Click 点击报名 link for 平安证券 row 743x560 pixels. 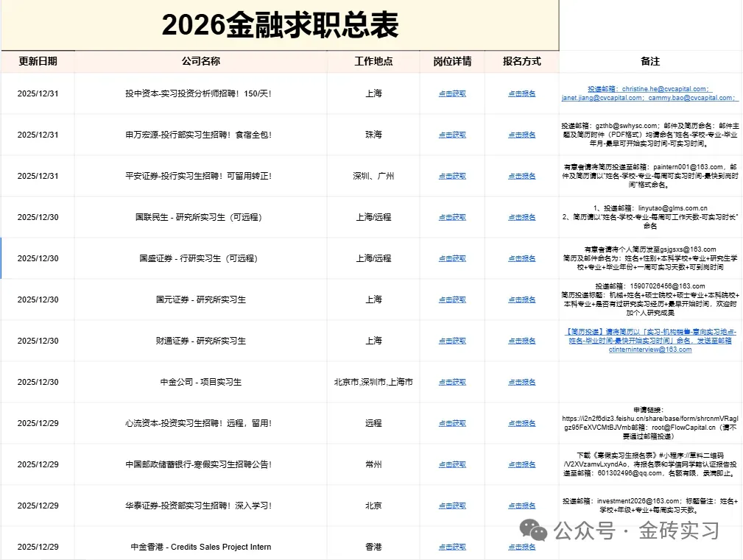(x=521, y=176)
